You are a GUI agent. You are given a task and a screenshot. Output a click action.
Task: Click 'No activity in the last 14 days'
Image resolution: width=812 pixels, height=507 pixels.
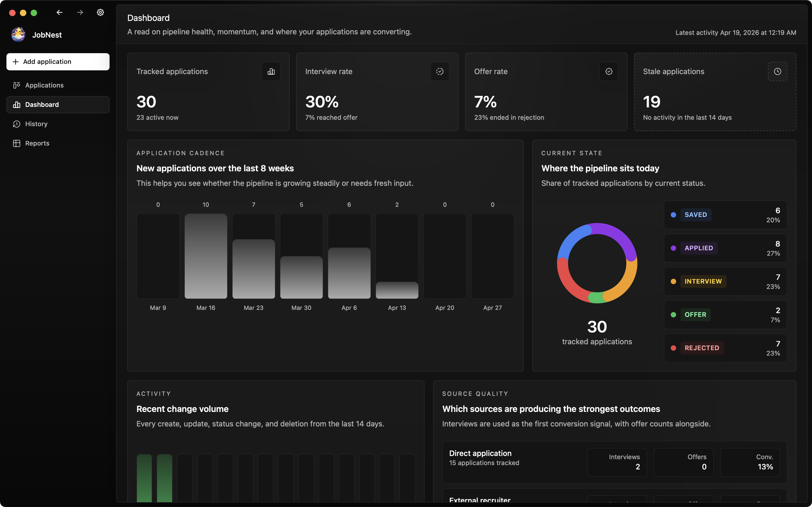coord(687,118)
